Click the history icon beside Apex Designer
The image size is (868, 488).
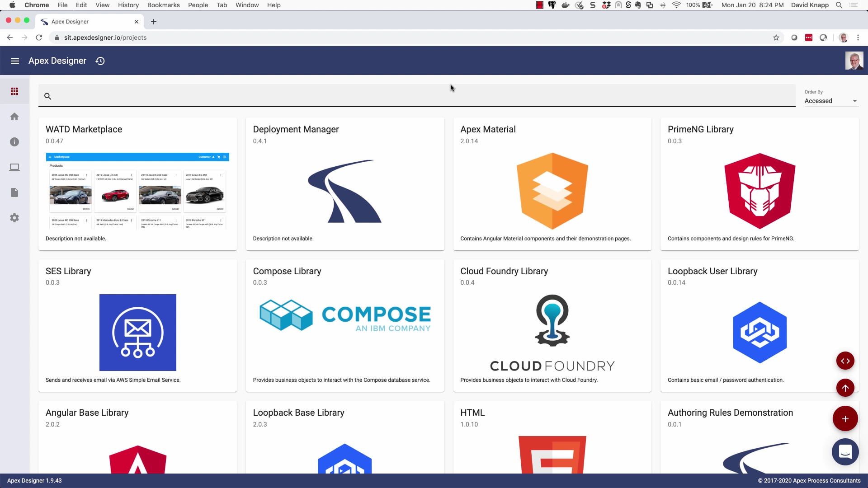tap(100, 61)
